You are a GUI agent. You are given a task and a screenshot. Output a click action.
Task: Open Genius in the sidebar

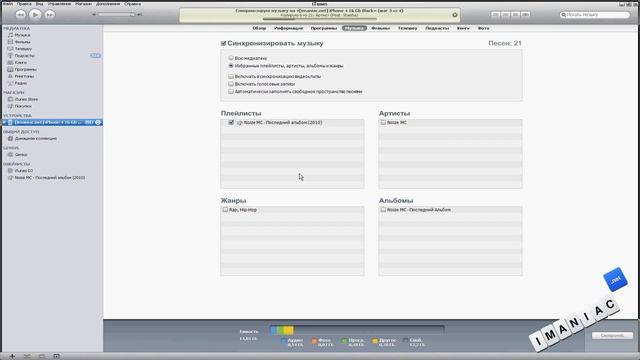click(x=21, y=155)
